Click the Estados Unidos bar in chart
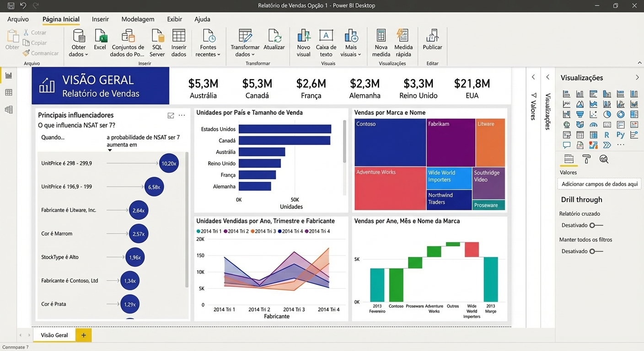 (284, 129)
